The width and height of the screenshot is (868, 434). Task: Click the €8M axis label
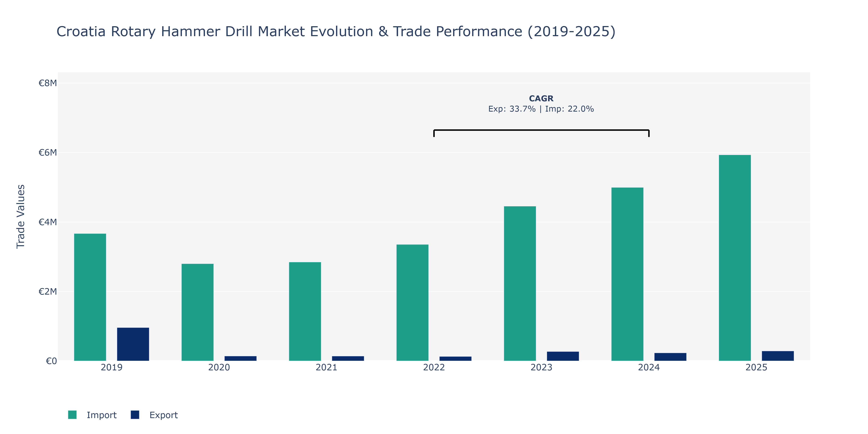click(x=48, y=83)
